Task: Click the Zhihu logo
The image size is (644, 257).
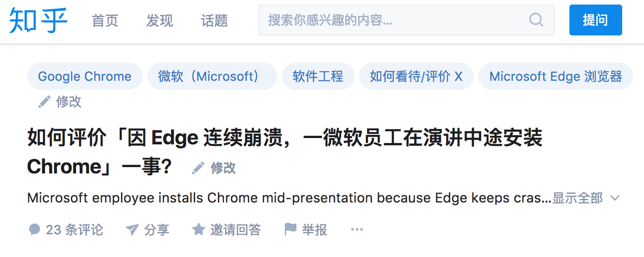Action: pos(38,20)
